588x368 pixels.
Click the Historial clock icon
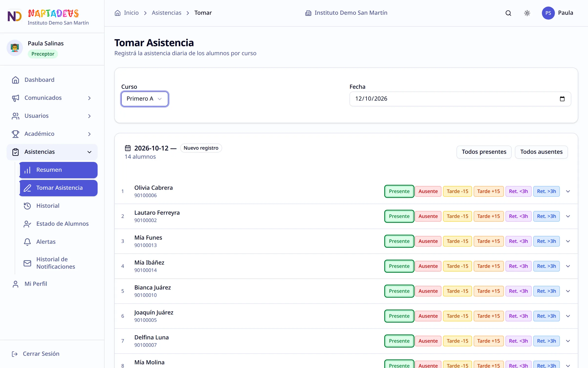tap(27, 206)
